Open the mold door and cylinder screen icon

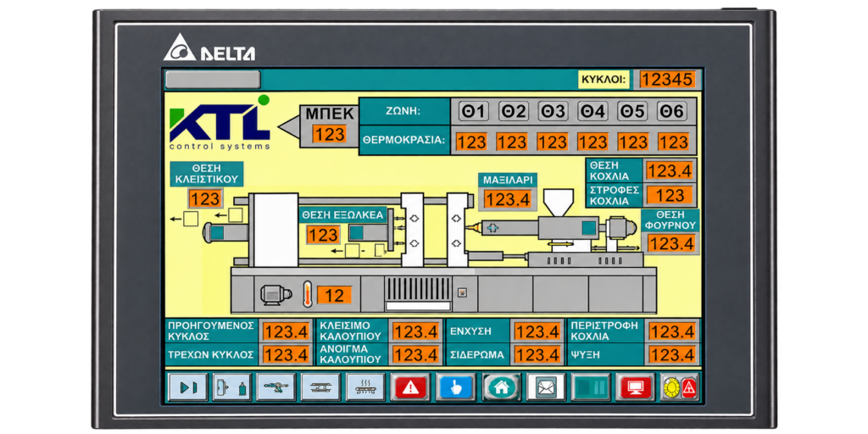click(232, 387)
